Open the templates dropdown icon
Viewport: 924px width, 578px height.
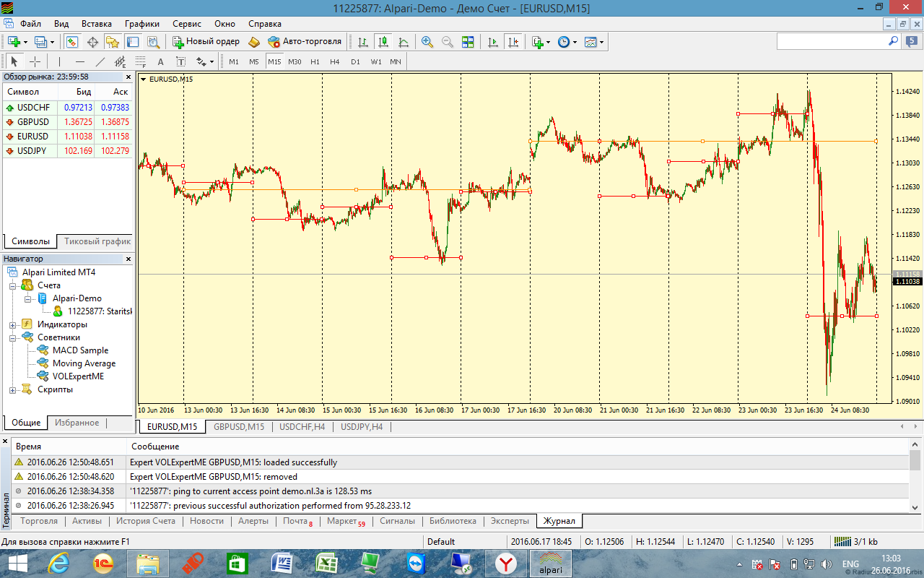click(594, 42)
